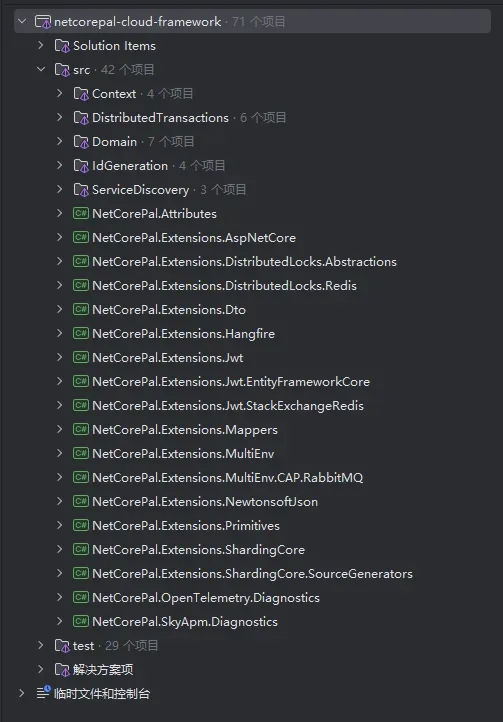Click the C# icon of NetCorePal.SkyApm.Diagnostics

81,621
